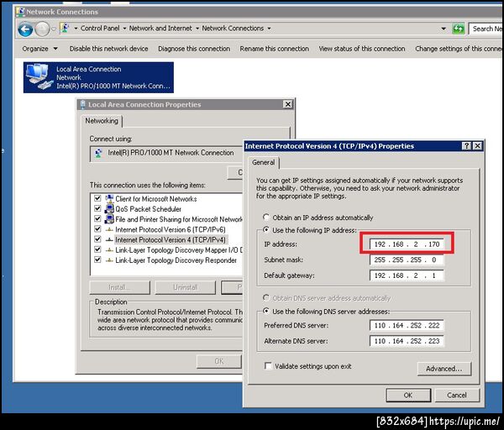Uncheck Client for Microsoft Networks
The height and width of the screenshot is (430, 504).
pos(97,198)
